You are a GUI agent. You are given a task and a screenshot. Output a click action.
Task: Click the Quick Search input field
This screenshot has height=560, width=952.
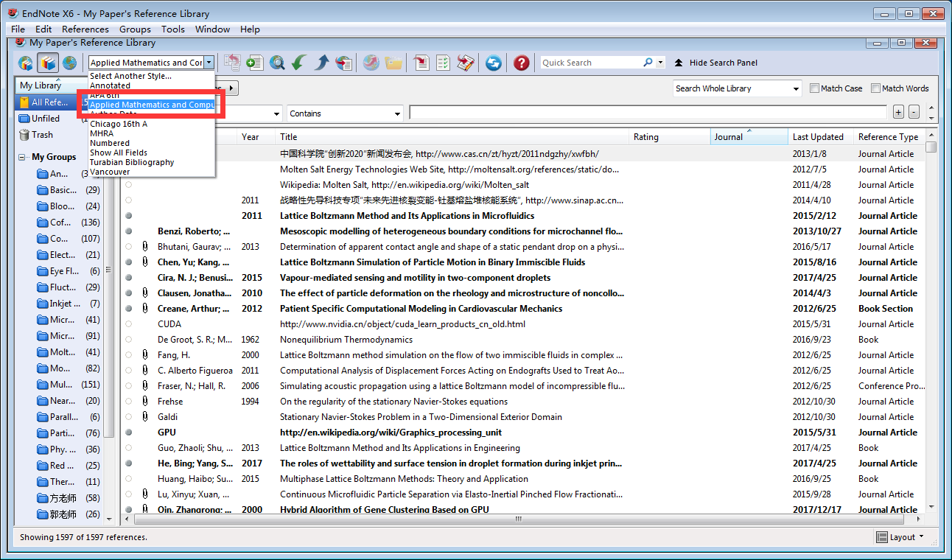point(591,63)
